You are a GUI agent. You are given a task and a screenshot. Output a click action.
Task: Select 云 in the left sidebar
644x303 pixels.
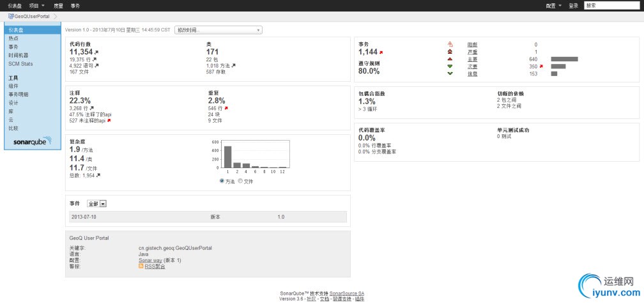point(11,120)
